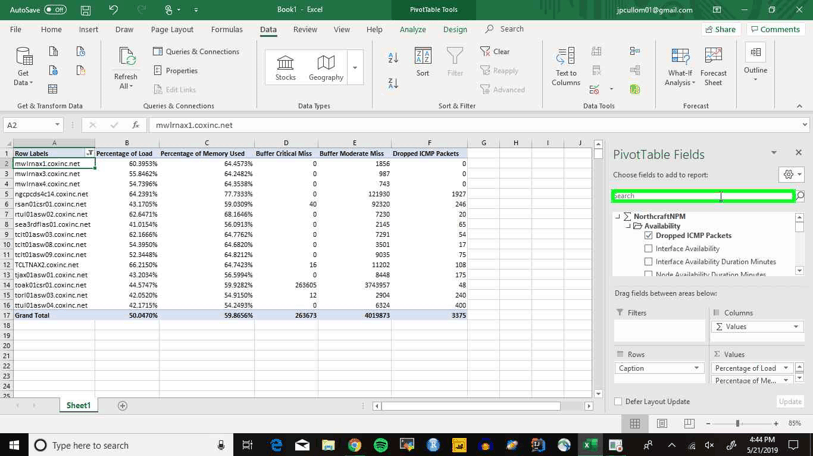815x457 pixels.
Task: Collapse the ribbon
Action: click(x=799, y=106)
